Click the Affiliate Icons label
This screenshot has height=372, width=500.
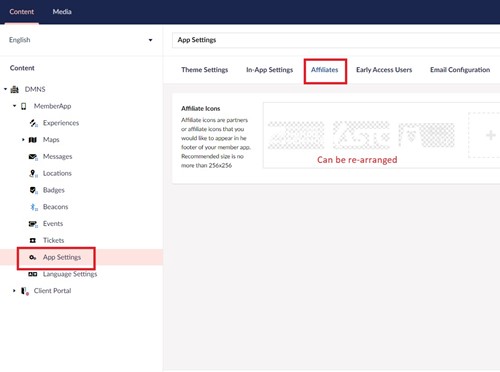point(201,108)
